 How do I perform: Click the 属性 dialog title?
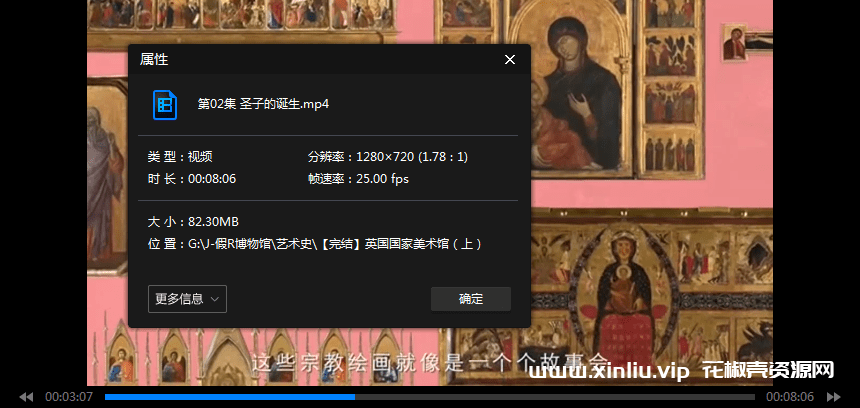pyautogui.click(x=154, y=60)
